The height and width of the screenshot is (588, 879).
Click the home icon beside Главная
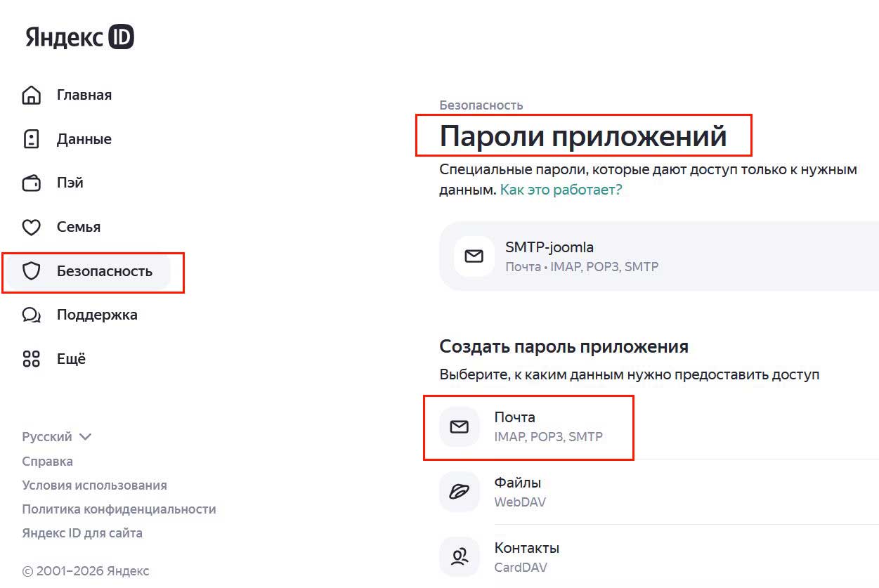tap(32, 96)
